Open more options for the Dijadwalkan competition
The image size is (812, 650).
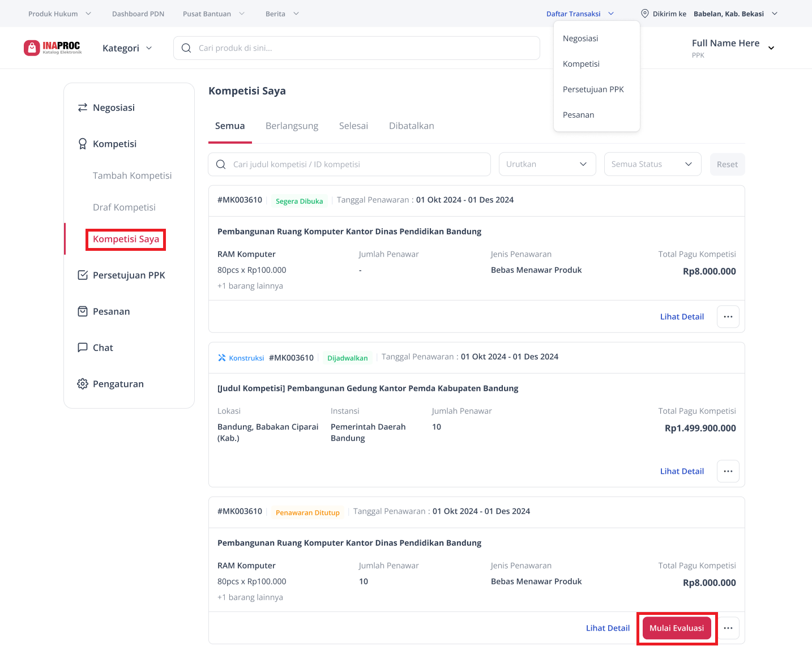[728, 471]
